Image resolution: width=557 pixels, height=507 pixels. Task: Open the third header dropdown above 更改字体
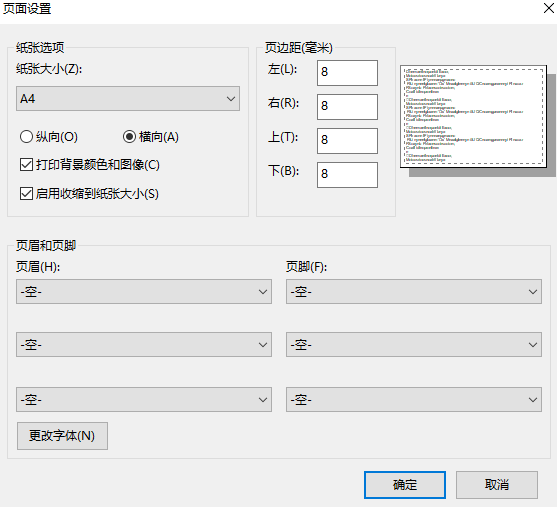pyautogui.click(x=144, y=400)
